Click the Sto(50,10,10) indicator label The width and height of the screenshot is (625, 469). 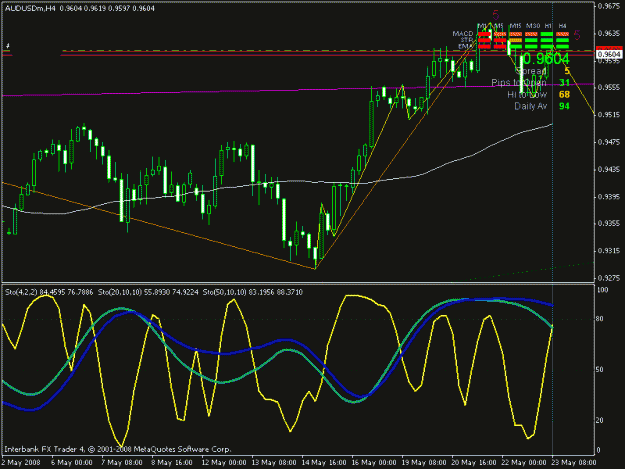[x=224, y=292]
